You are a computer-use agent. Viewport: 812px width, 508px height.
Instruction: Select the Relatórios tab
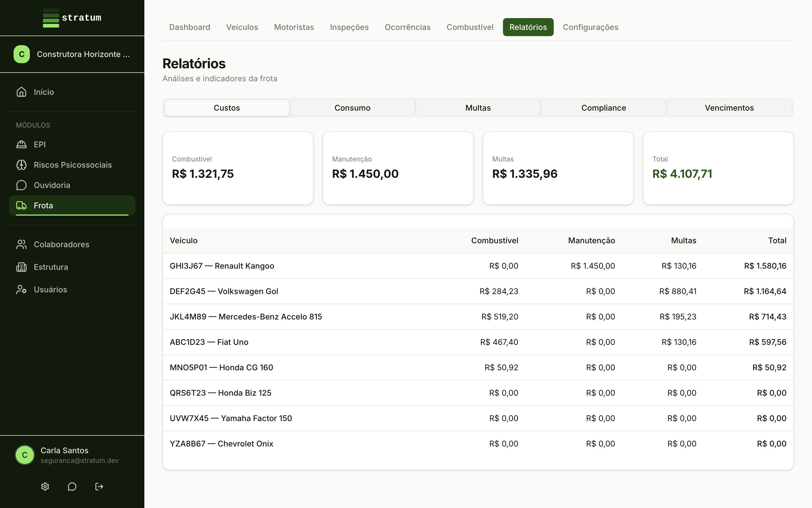point(528,27)
